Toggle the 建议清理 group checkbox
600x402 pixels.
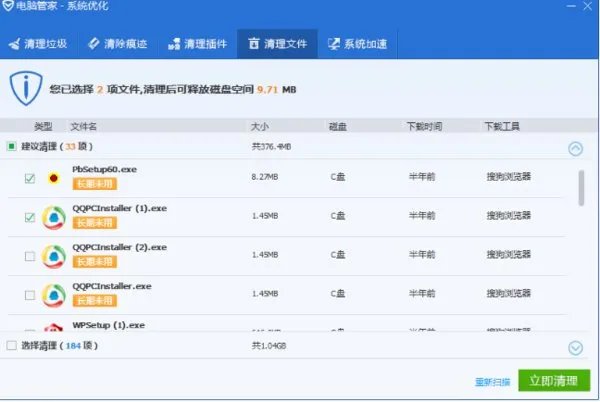coord(11,146)
